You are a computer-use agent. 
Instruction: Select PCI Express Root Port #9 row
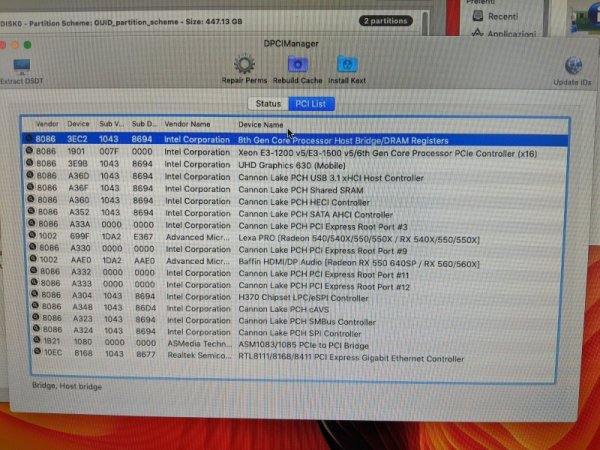coord(295,249)
